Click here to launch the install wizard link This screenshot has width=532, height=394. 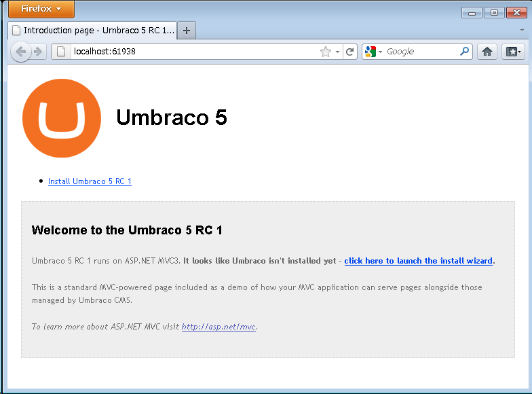(418, 261)
